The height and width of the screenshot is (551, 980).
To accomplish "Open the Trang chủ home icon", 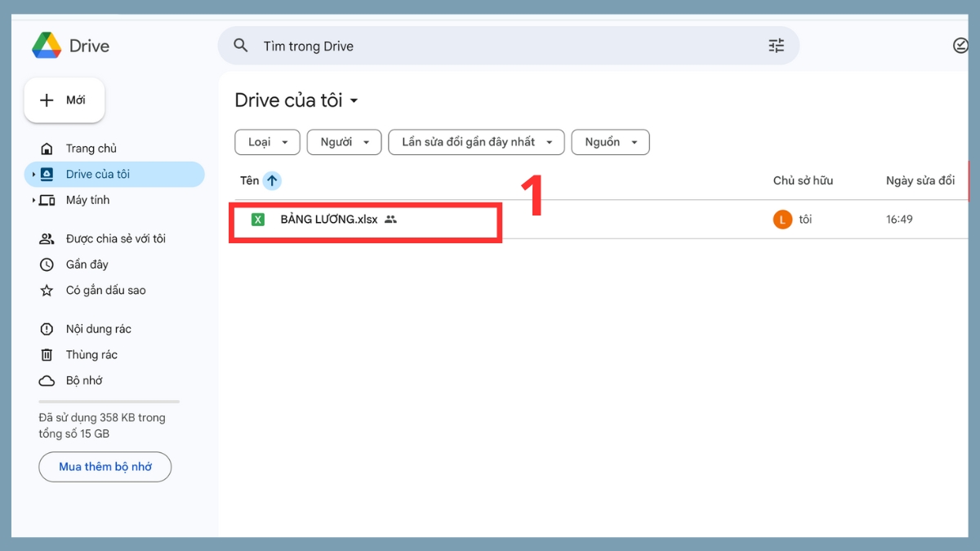I will coord(48,148).
